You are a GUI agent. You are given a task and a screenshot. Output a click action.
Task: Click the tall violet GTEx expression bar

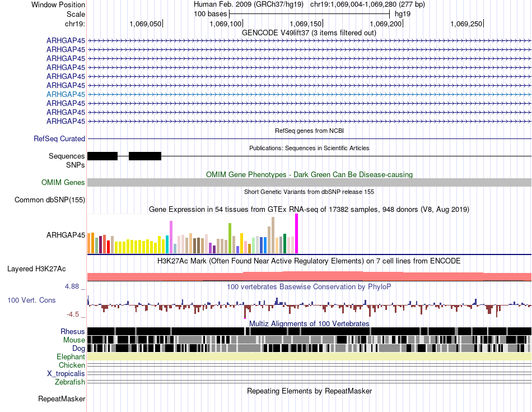[x=171, y=237]
